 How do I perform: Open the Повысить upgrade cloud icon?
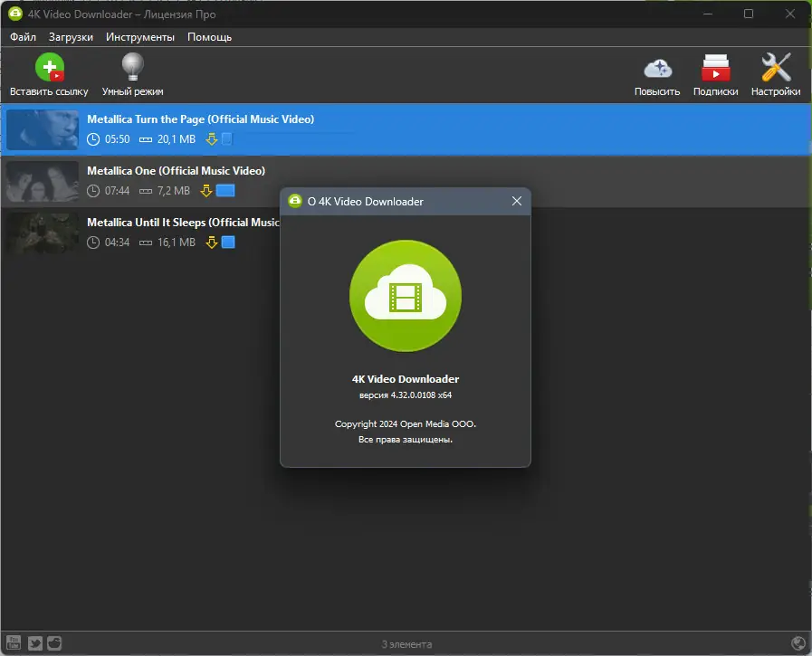pyautogui.click(x=657, y=74)
